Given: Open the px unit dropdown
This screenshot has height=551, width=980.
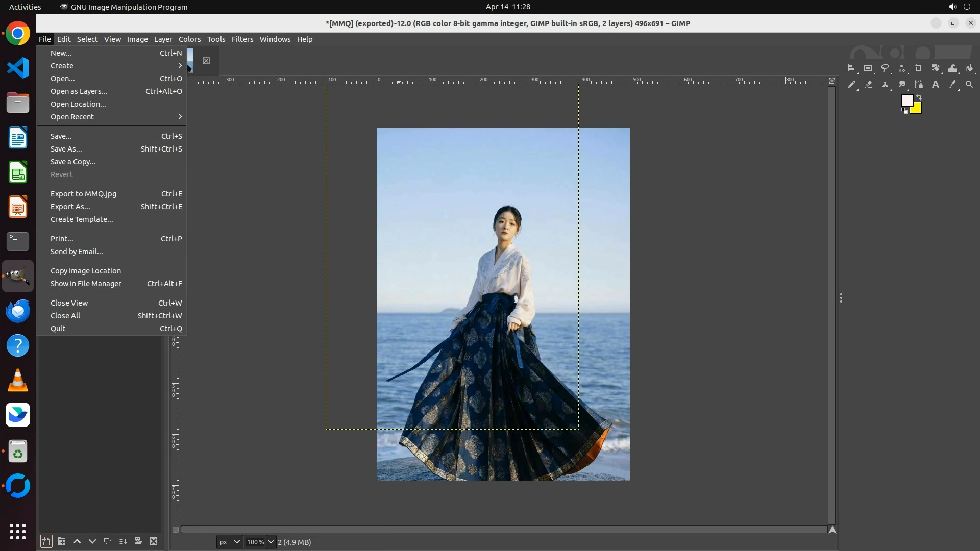Looking at the screenshot, I should pyautogui.click(x=229, y=542).
